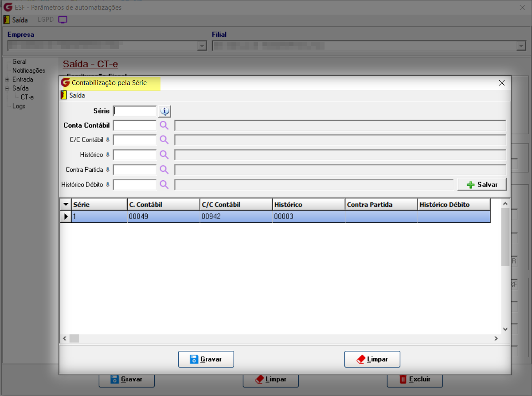The height and width of the screenshot is (396, 532).
Task: Click Histórico column header
Action: [x=309, y=204]
